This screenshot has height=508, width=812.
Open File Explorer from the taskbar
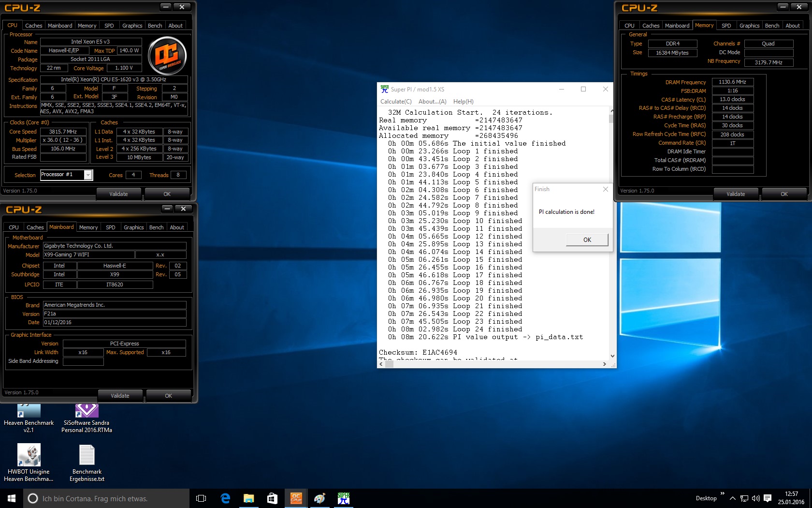tap(248, 498)
